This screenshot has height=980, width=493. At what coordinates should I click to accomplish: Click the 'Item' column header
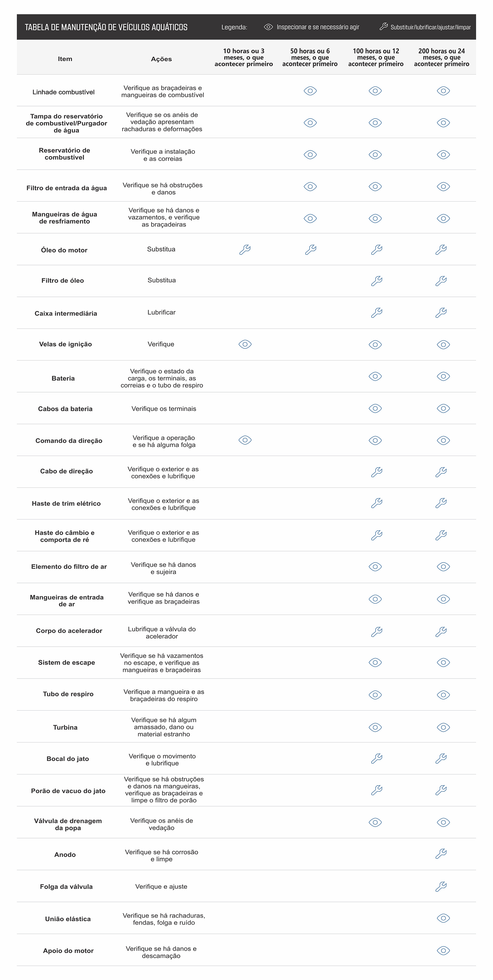[65, 59]
